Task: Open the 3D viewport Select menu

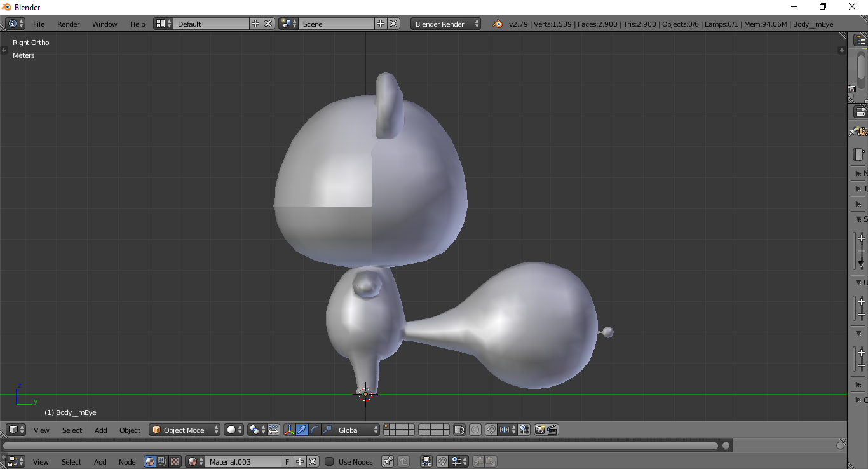Action: click(x=72, y=430)
